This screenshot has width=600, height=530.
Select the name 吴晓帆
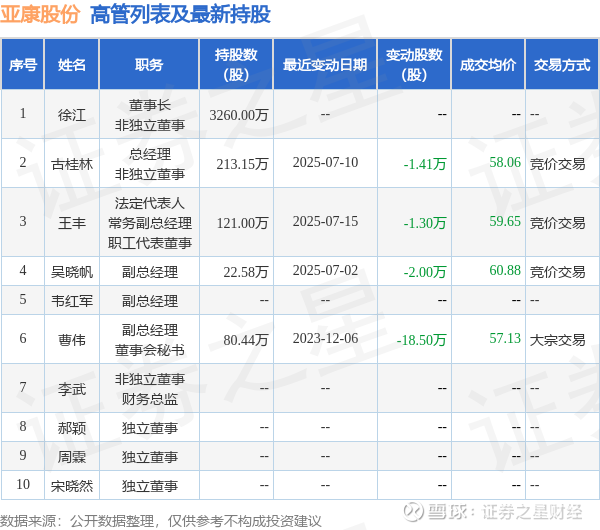coord(72,272)
